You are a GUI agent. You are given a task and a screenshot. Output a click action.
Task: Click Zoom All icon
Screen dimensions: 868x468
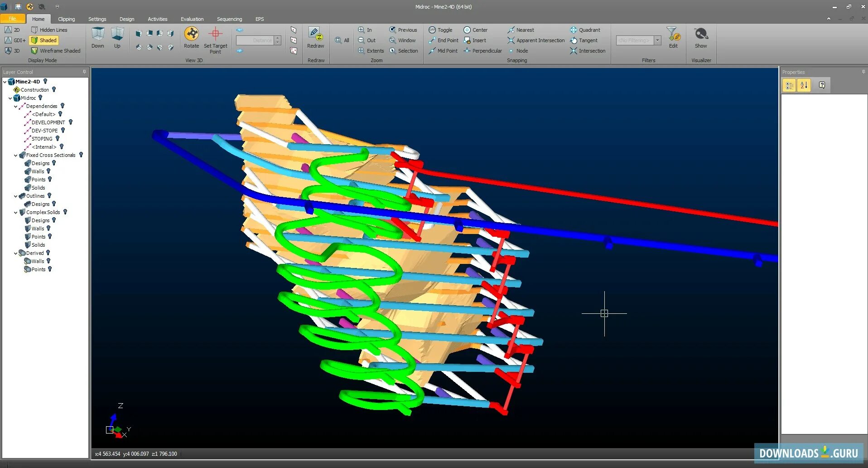coord(342,40)
